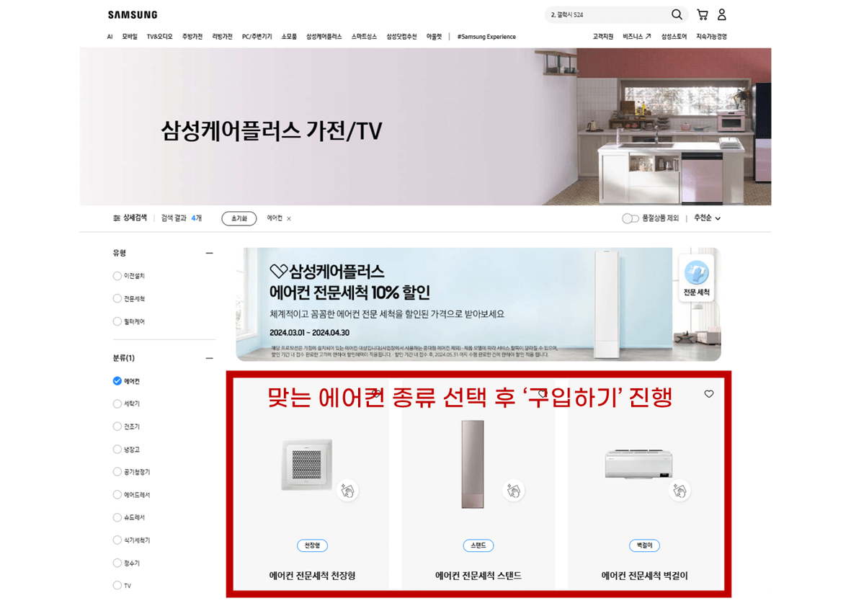Image resolution: width=851 pixels, height=616 pixels.
Task: Check the 세탁기 category option
Action: 117,403
